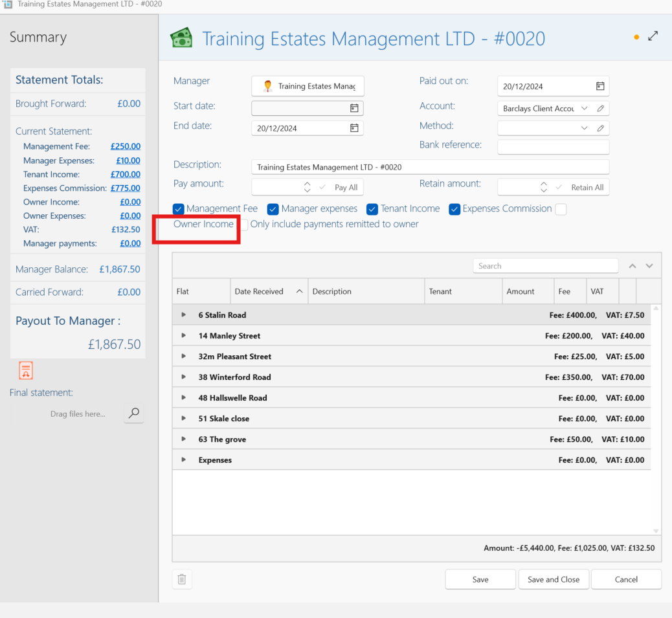Expand the 48 Hallswelle Road row

click(183, 397)
